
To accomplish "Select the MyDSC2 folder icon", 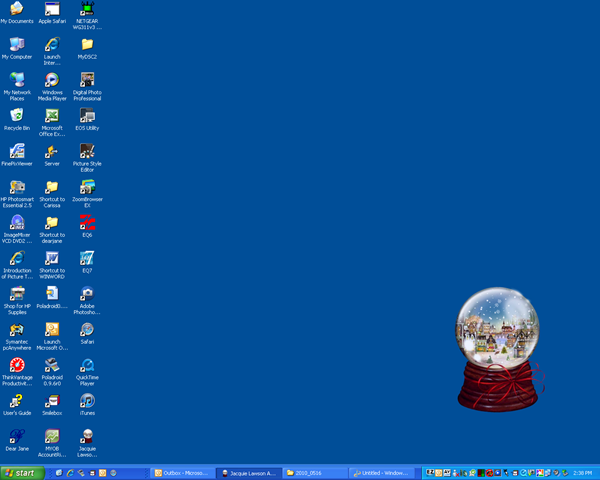I will [87, 48].
